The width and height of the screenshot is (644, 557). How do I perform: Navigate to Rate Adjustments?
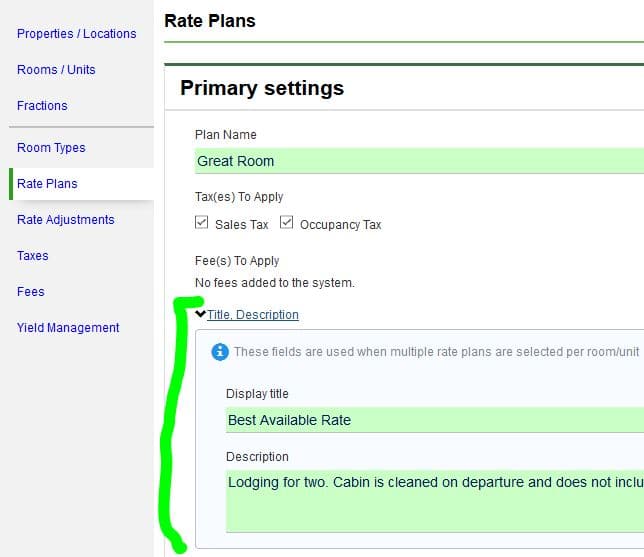click(x=65, y=220)
